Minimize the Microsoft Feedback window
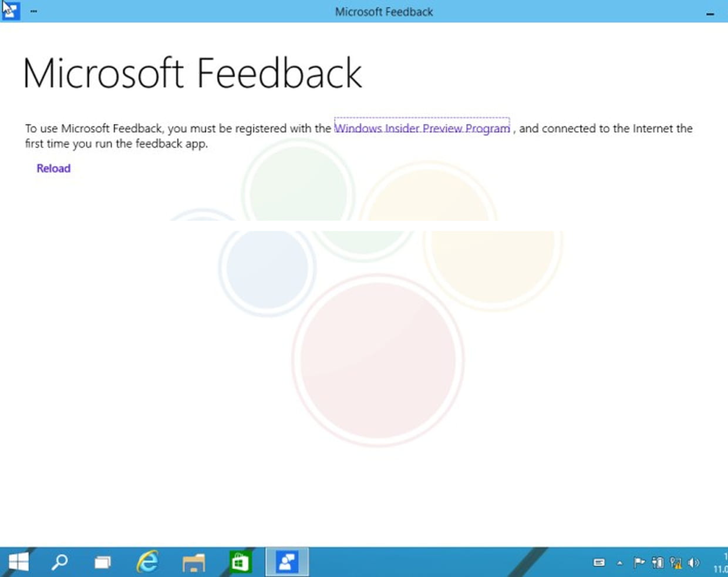 point(710,13)
